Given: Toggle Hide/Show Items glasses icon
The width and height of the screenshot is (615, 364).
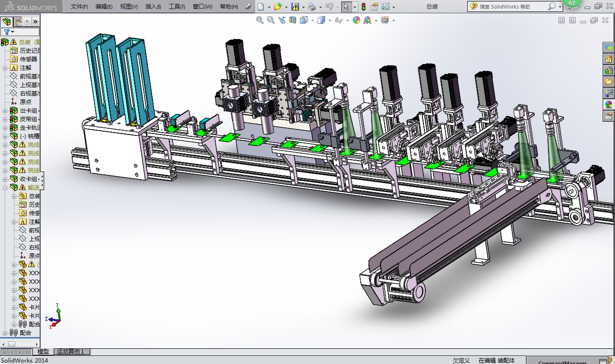Looking at the screenshot, I should [338, 20].
